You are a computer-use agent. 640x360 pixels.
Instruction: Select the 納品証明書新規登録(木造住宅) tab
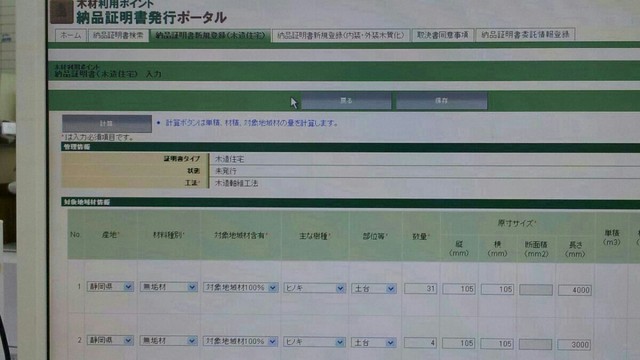pyautogui.click(x=210, y=36)
